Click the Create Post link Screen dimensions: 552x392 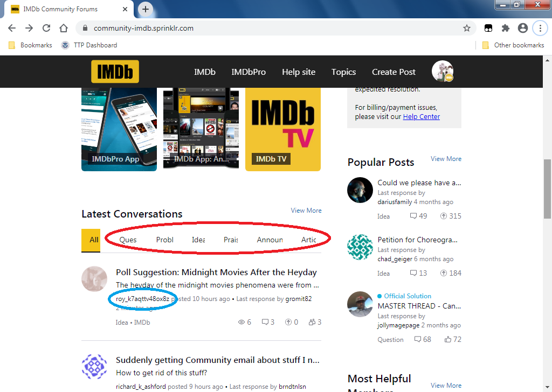(x=394, y=72)
